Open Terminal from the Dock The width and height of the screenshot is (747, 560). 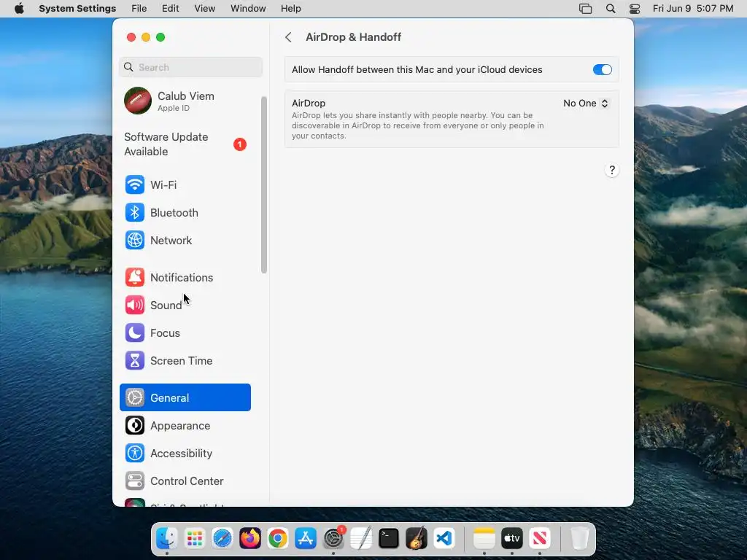click(389, 539)
